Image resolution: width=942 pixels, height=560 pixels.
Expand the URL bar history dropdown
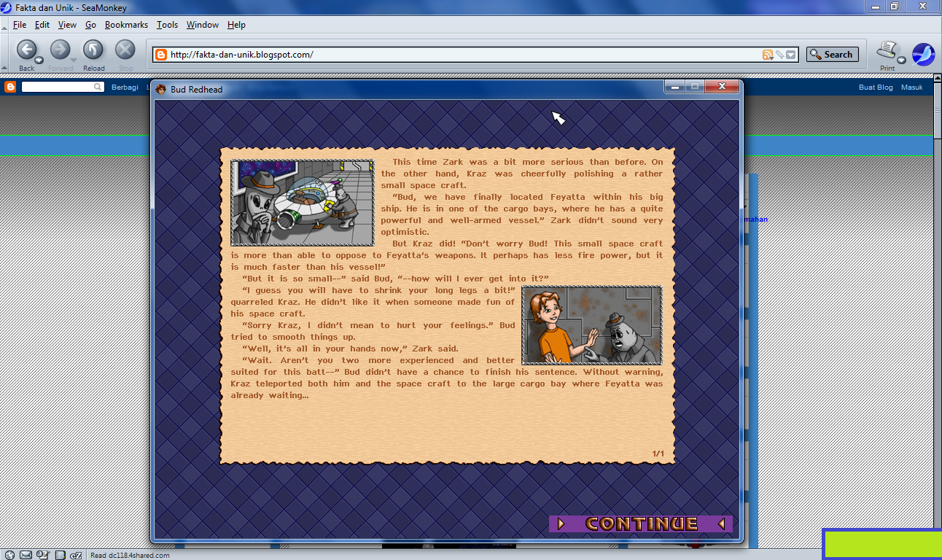[x=791, y=55]
